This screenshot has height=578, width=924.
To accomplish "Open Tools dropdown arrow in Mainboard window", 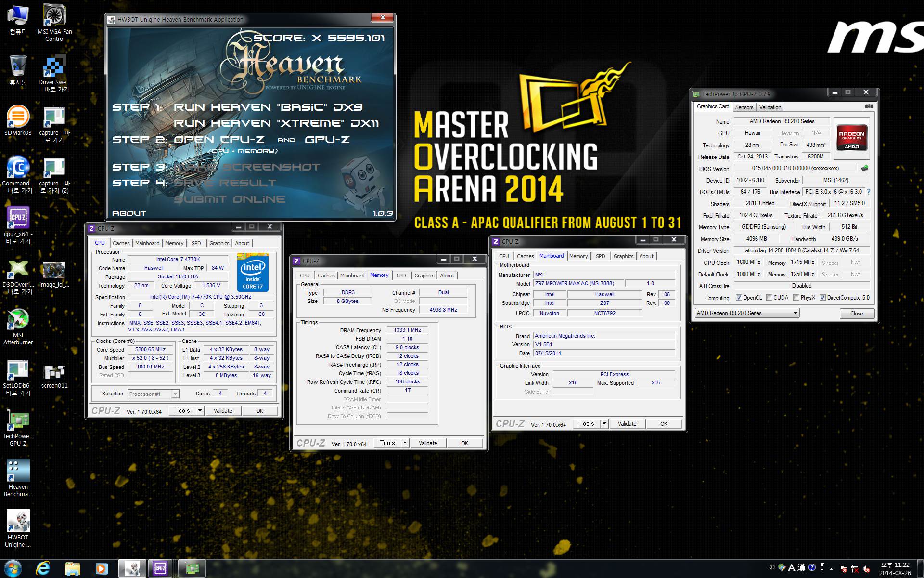I will tap(604, 424).
